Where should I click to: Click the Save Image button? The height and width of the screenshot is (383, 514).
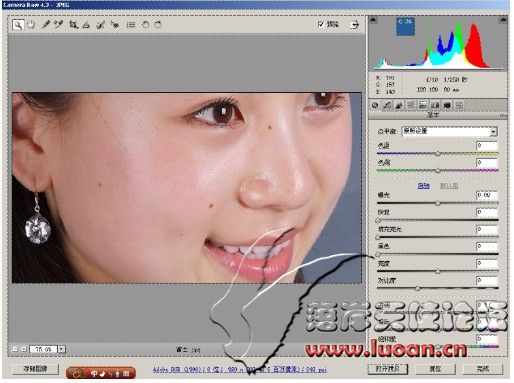35,369
